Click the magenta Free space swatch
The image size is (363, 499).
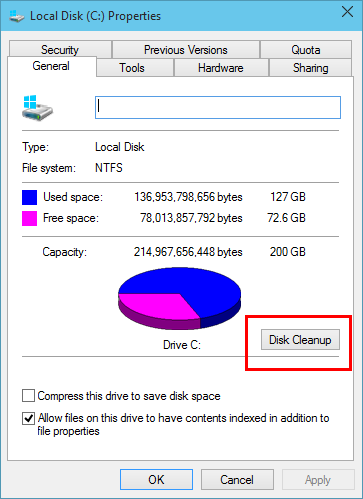29,218
